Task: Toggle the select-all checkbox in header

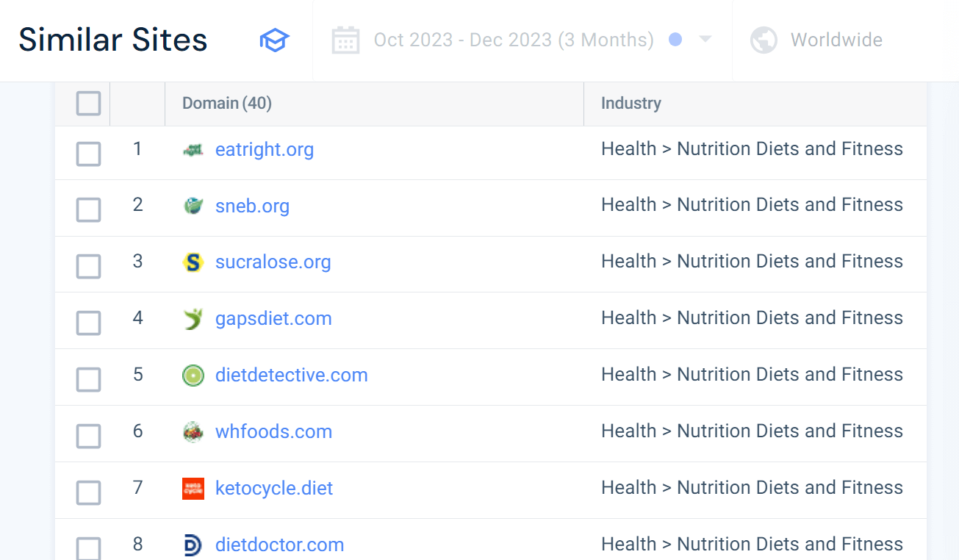Action: click(88, 104)
